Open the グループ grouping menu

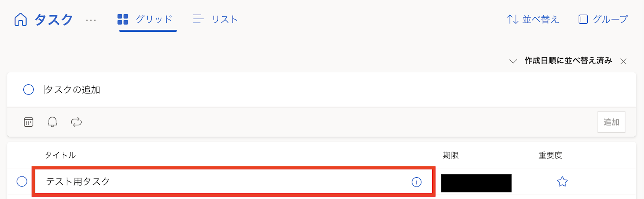(603, 19)
